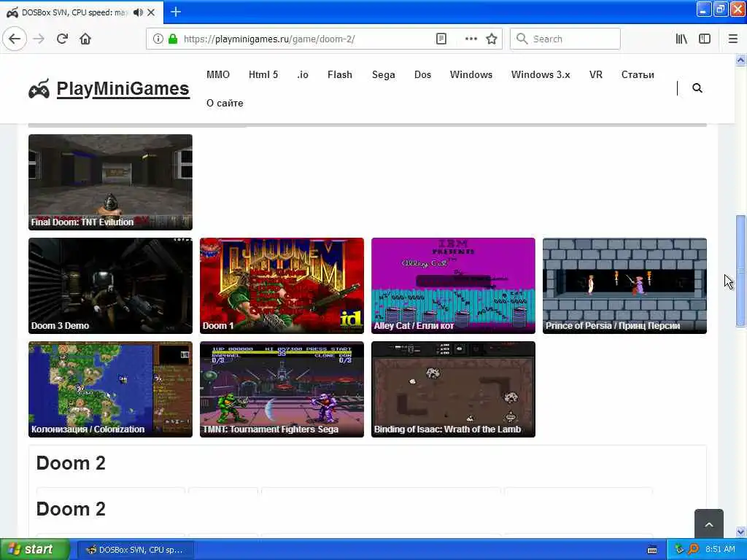Select the DOSBox SVN taskbar button
747x560 pixels.
tap(135, 550)
